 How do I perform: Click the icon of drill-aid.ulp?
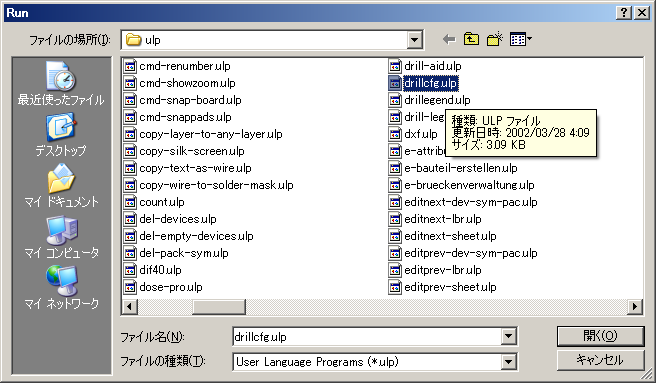click(395, 66)
